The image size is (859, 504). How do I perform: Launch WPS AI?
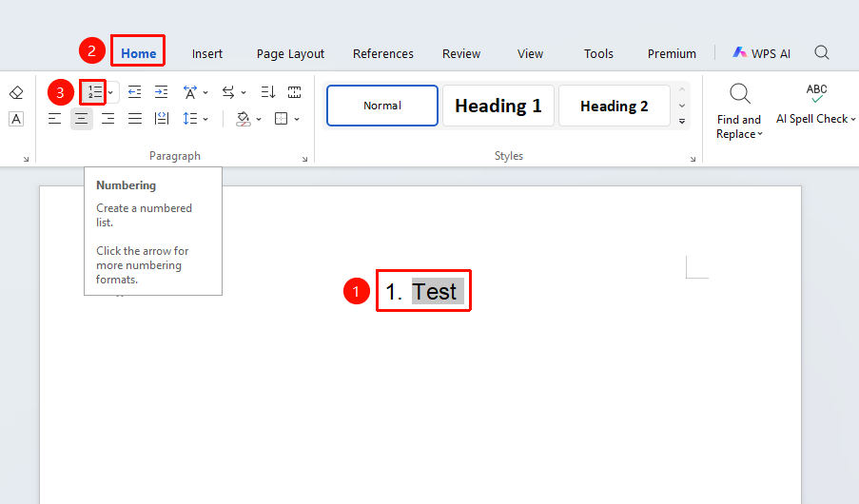click(x=761, y=53)
